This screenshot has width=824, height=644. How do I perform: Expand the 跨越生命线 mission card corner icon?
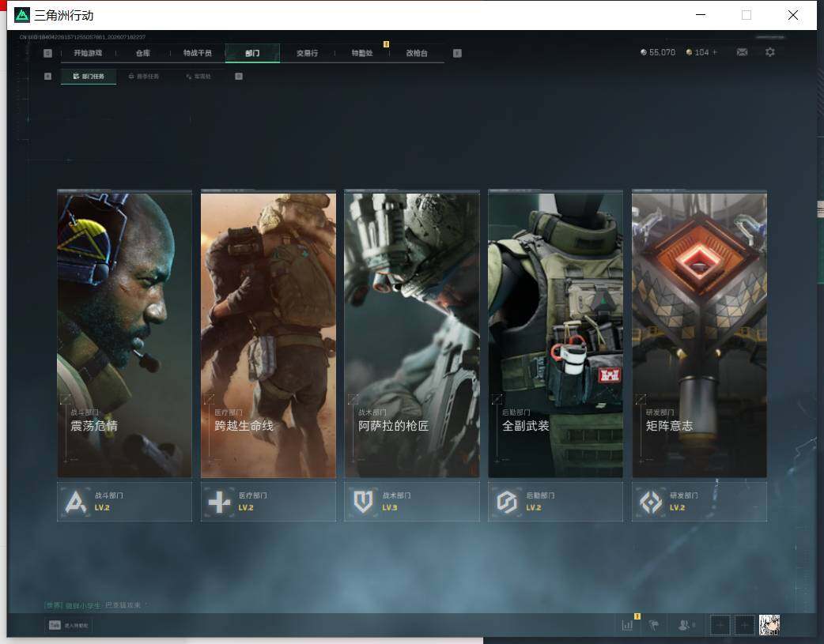tap(209, 399)
